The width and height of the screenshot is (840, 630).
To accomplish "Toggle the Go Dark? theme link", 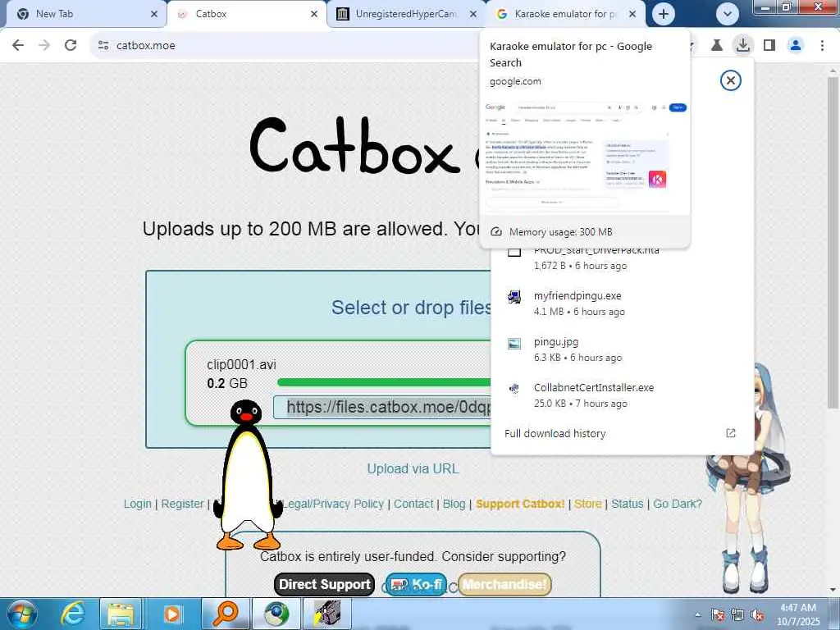I will (x=678, y=504).
